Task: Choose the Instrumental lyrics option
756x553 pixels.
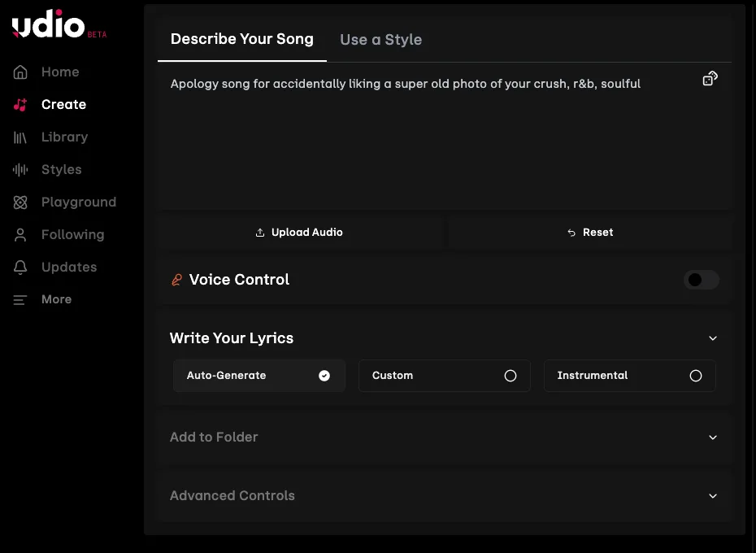Action: pyautogui.click(x=629, y=376)
